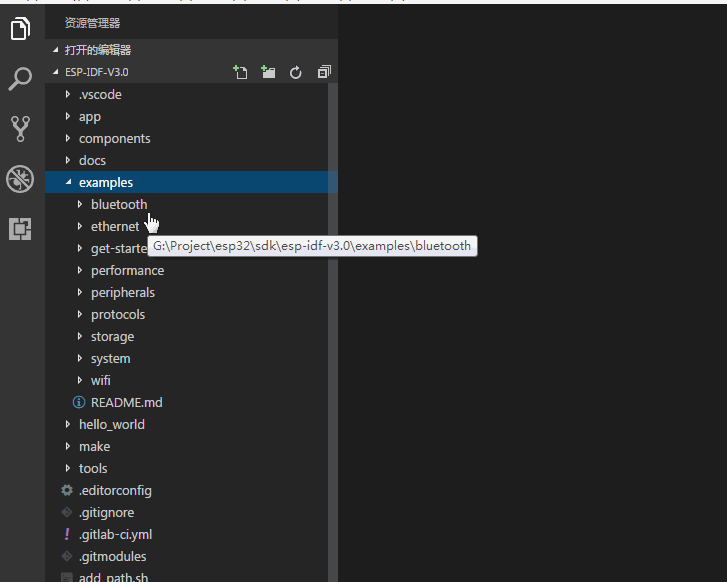Expand the system folder arrow
Screen dimensions: 727x582
click(x=80, y=358)
